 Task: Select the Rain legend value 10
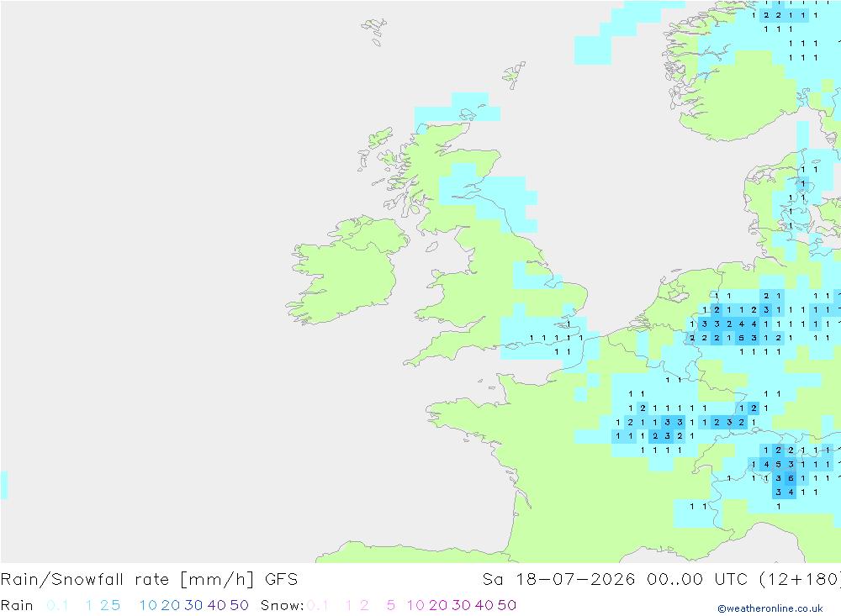[x=148, y=605]
